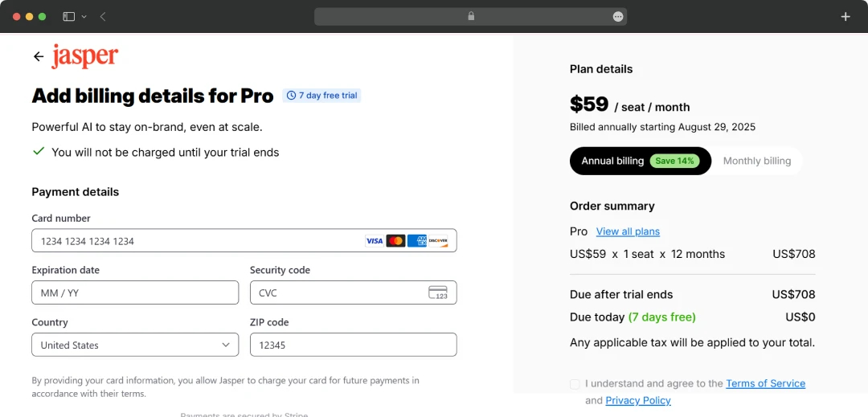Click the Visa card icon
The width and height of the screenshot is (868, 417).
click(375, 241)
